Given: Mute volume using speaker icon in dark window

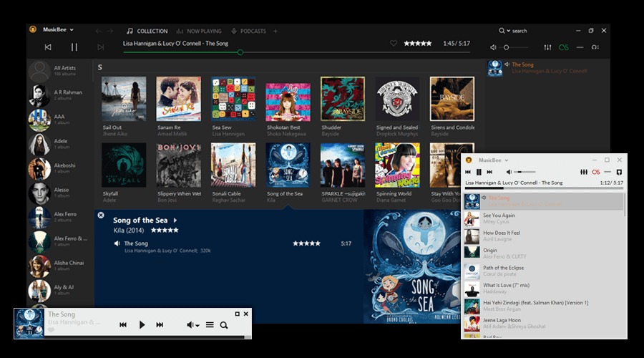Looking at the screenshot, I should point(494,47).
